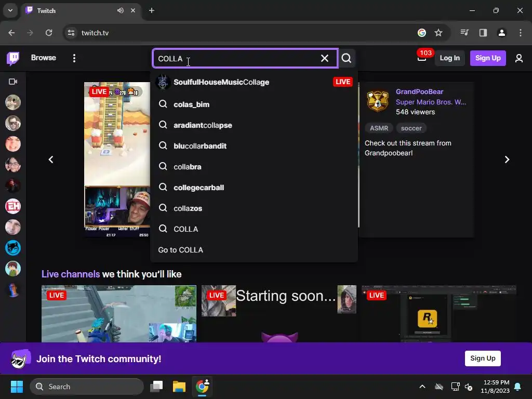Open the Browse page
The height and width of the screenshot is (399, 532).
(x=44, y=58)
